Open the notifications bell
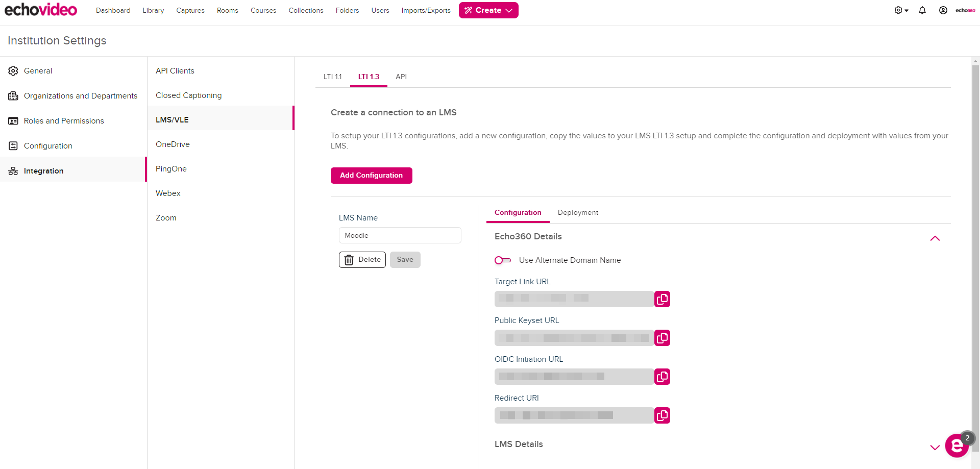The height and width of the screenshot is (469, 980). click(x=922, y=10)
